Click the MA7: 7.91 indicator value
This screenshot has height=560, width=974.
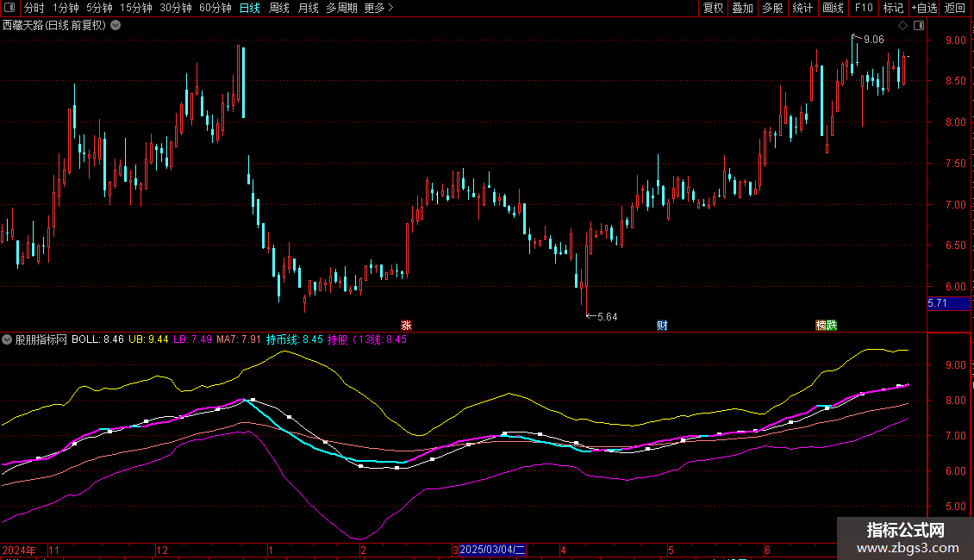click(x=239, y=339)
